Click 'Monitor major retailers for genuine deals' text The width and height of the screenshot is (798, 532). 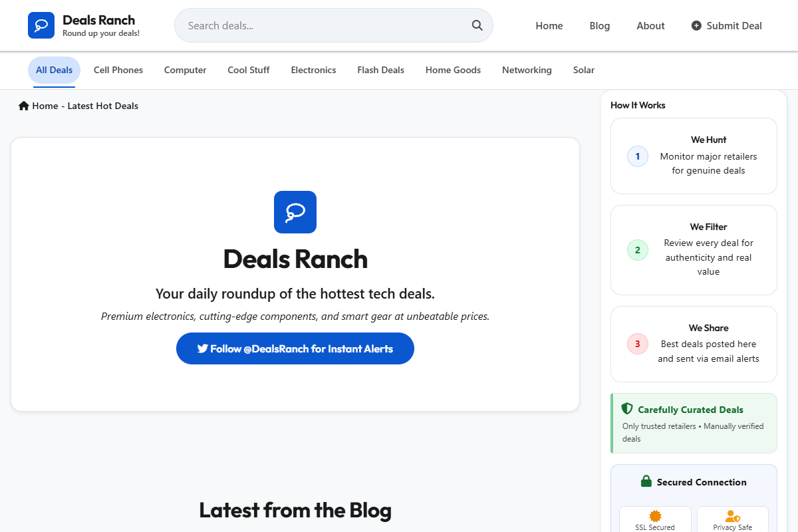click(x=708, y=164)
